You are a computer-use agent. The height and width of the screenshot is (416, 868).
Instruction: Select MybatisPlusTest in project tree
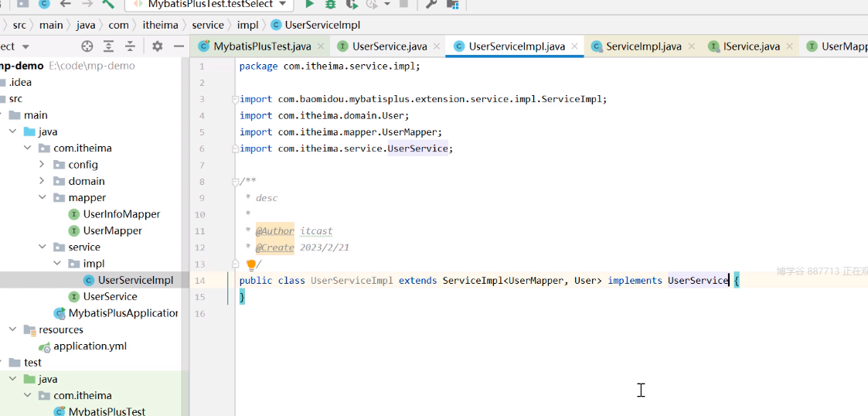click(x=100, y=411)
